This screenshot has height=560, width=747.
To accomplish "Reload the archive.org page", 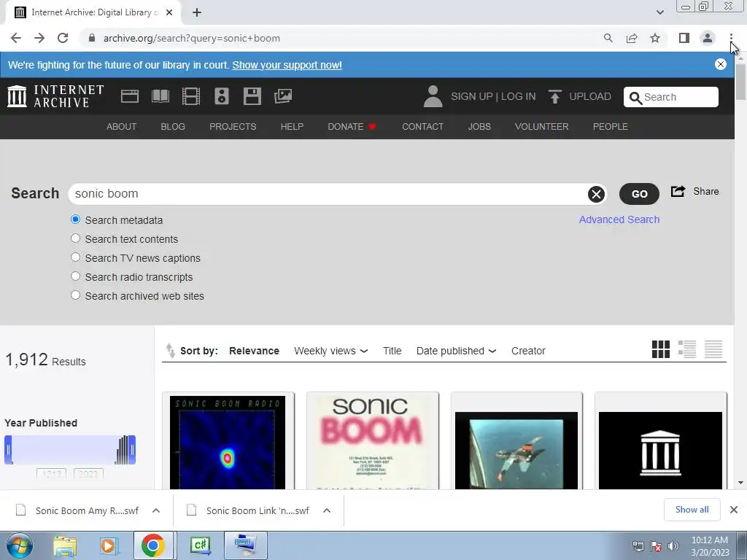I will point(63,38).
